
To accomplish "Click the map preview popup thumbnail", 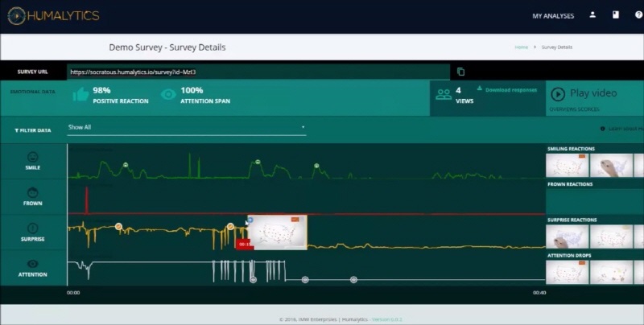I will coord(277,232).
